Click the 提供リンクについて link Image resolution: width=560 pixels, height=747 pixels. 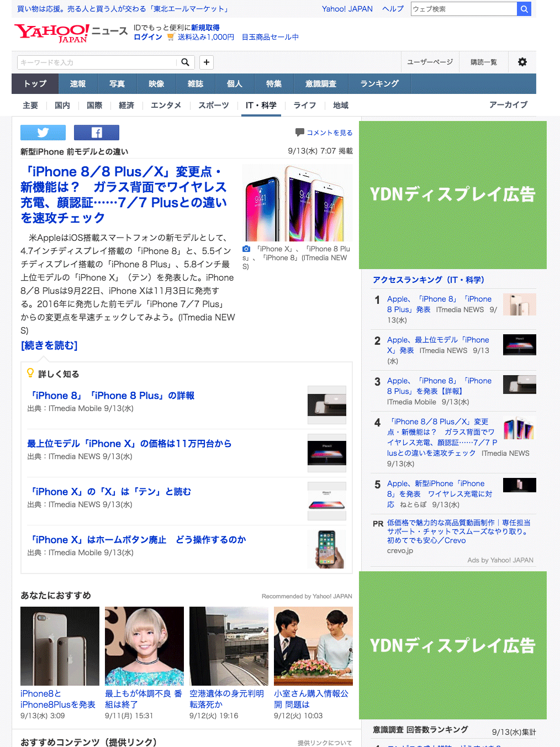pos(325,743)
